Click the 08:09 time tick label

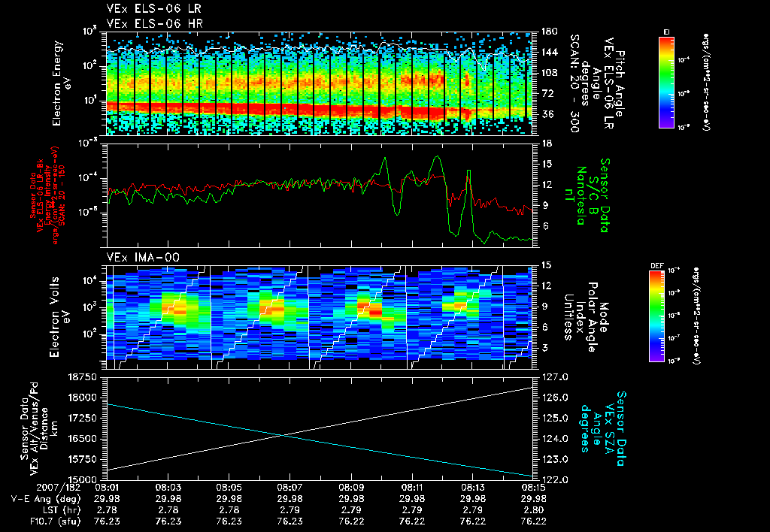(351, 488)
